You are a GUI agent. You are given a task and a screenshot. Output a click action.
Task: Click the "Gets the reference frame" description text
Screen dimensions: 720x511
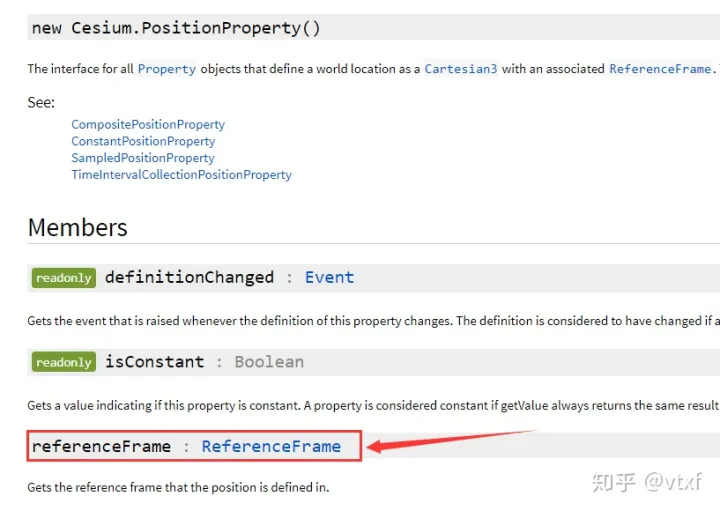[x=178, y=487]
